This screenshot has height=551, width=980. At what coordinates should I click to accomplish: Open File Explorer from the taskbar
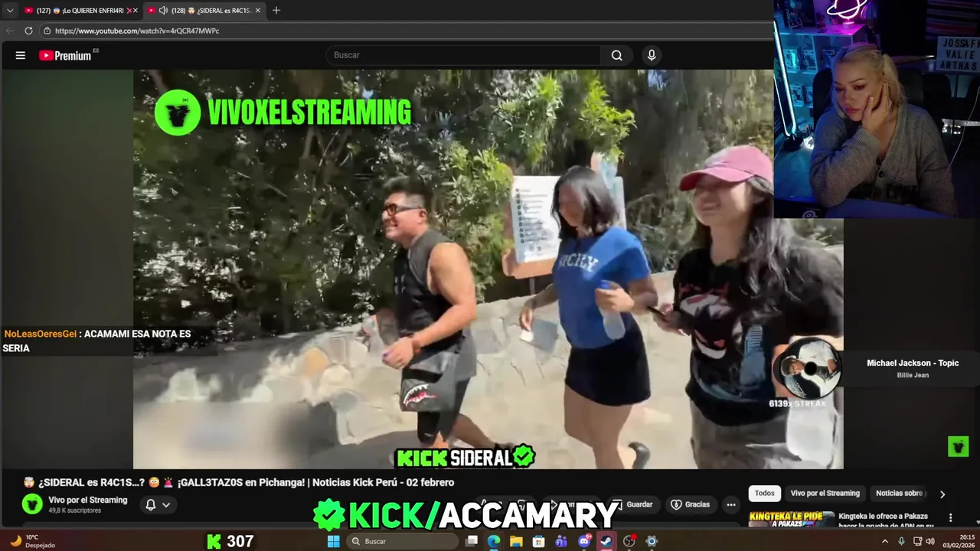(x=516, y=541)
